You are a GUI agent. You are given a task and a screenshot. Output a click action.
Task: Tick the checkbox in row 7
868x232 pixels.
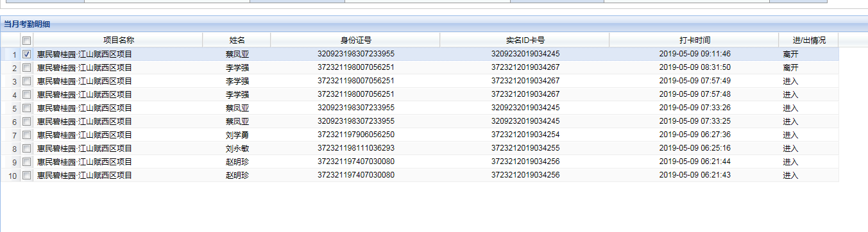tap(26, 135)
